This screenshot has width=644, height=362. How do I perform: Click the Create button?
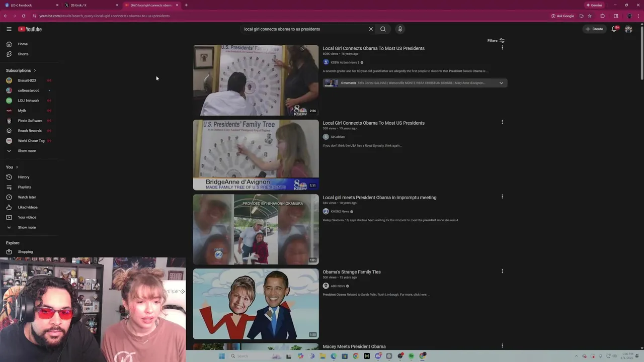(594, 29)
